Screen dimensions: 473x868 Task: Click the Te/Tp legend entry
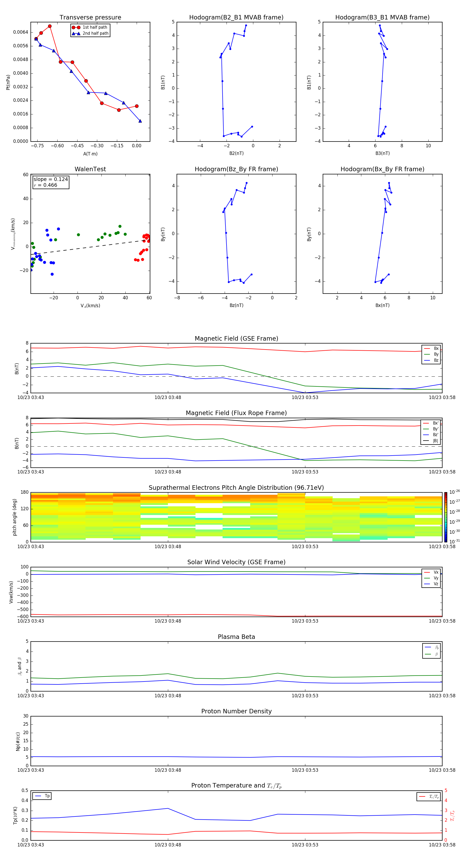[429, 796]
